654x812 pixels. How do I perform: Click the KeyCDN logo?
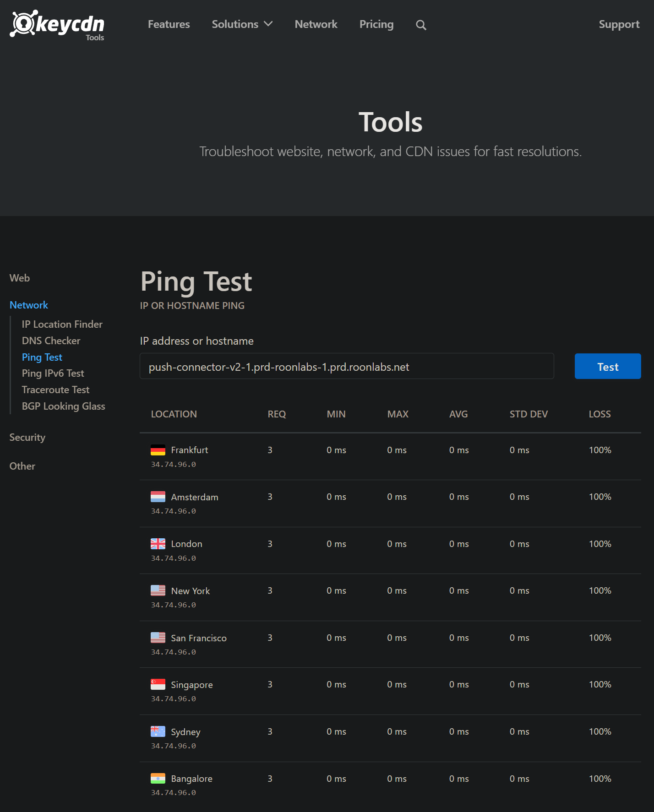coord(57,25)
